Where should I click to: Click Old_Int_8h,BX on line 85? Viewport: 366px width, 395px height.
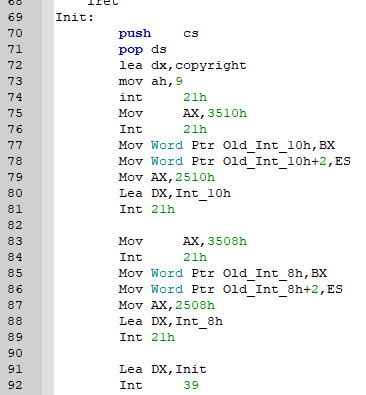pos(275,273)
